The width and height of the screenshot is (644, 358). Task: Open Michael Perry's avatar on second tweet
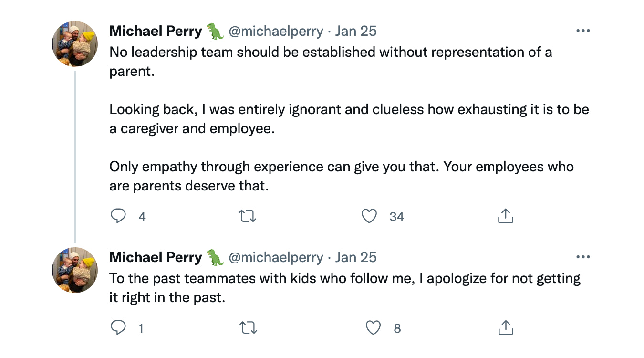(x=75, y=270)
